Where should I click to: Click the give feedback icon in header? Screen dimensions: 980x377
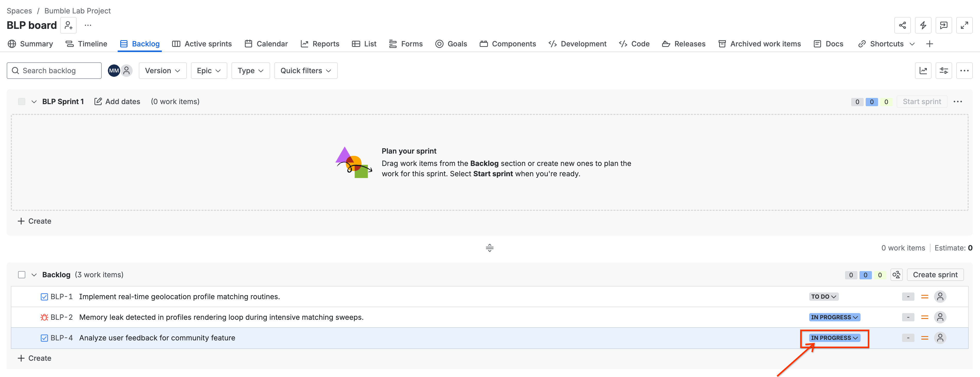pos(943,26)
